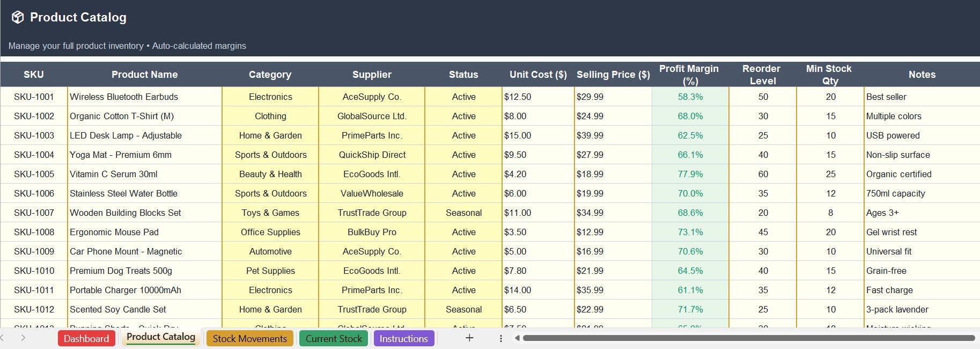Image resolution: width=980 pixels, height=349 pixels.
Task: Click Automotive category cell
Action: (x=270, y=251)
